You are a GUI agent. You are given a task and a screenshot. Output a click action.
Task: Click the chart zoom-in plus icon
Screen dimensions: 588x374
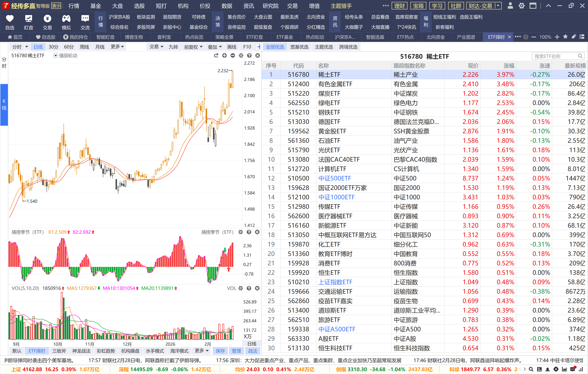(x=224, y=56)
